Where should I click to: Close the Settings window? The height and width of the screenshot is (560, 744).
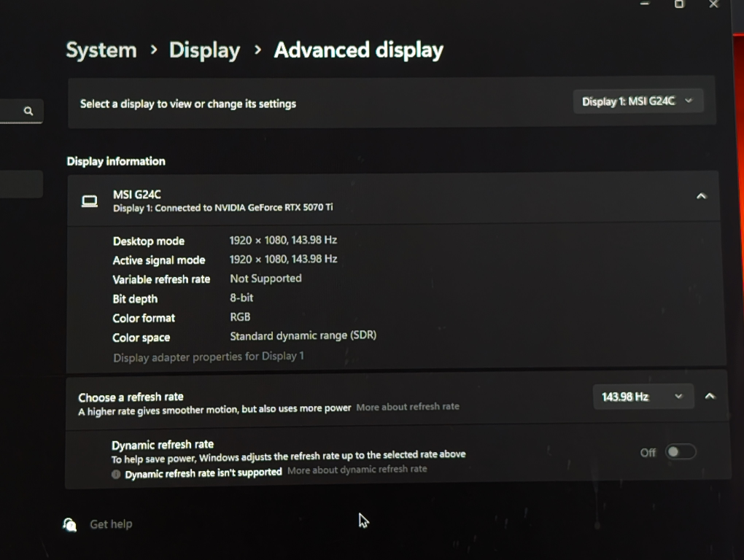pos(713,4)
